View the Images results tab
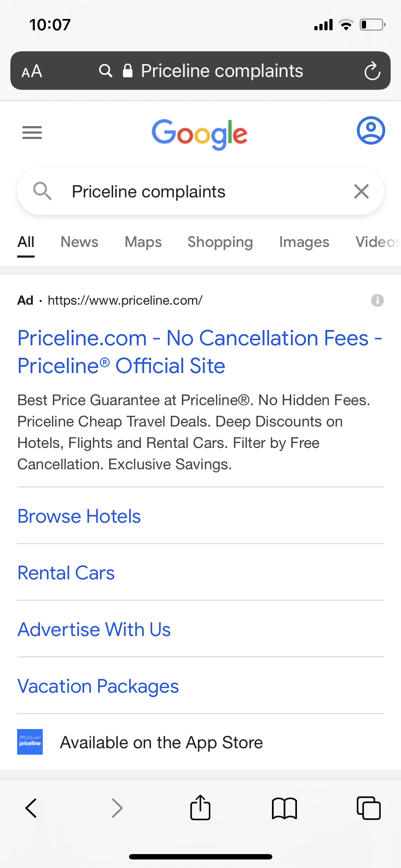 pyautogui.click(x=304, y=242)
